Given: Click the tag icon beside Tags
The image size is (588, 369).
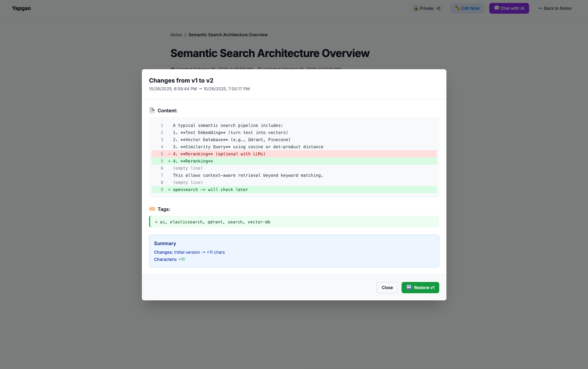Looking at the screenshot, I should 152,209.
